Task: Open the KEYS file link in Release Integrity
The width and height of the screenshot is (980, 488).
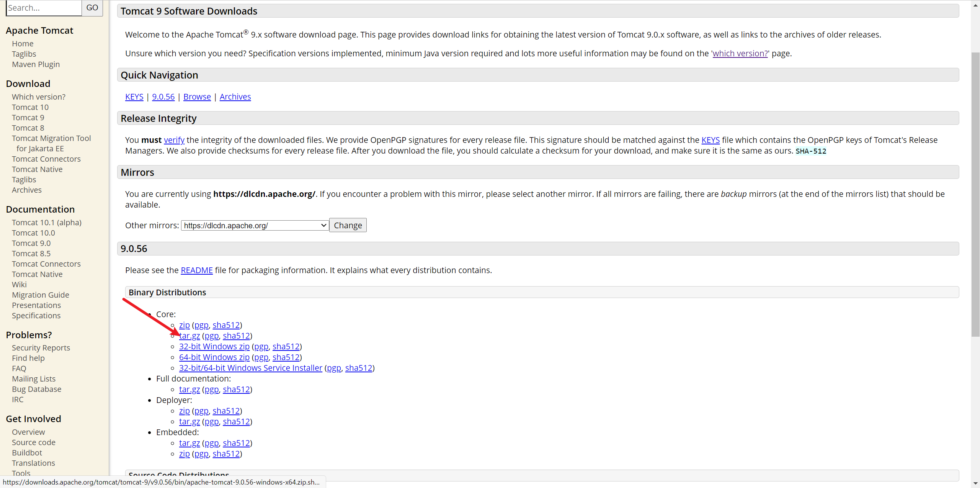Action: [710, 140]
